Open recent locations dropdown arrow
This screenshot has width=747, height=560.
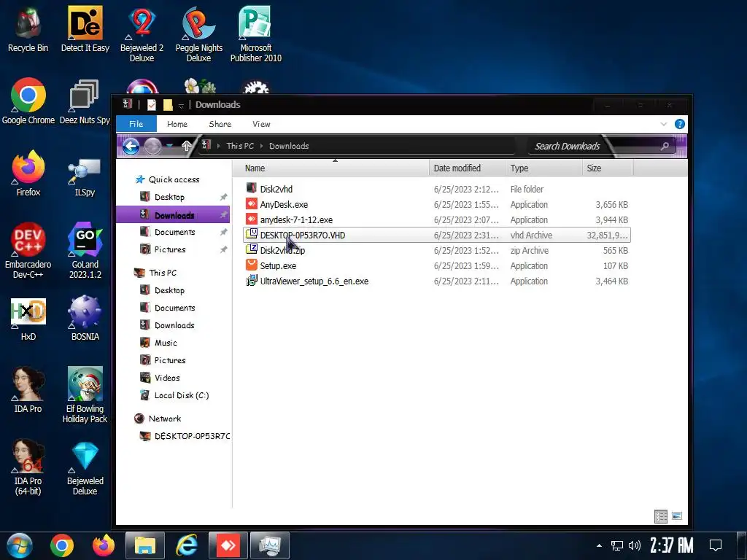[169, 146]
